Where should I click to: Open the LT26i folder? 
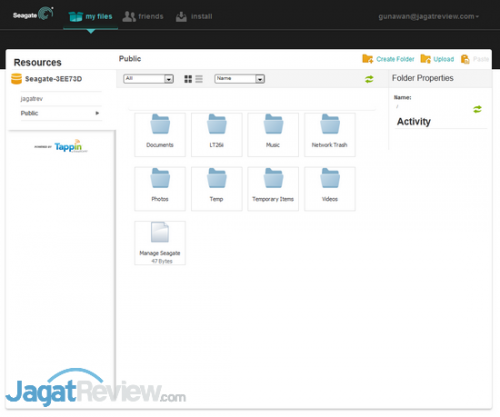pyautogui.click(x=217, y=135)
